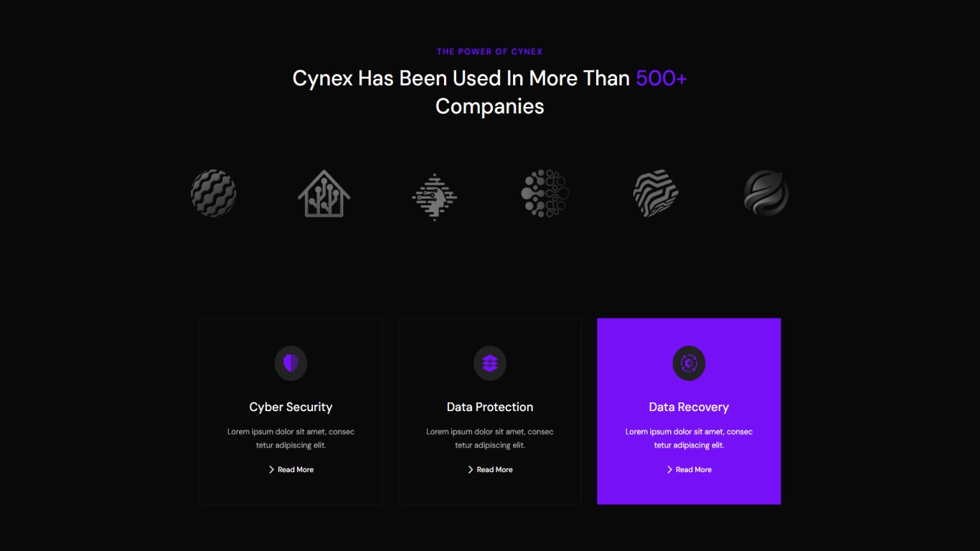Screen dimensions: 980x551
Task: Click the Lorem ipsum description in Cyber Security card
Action: point(291,438)
